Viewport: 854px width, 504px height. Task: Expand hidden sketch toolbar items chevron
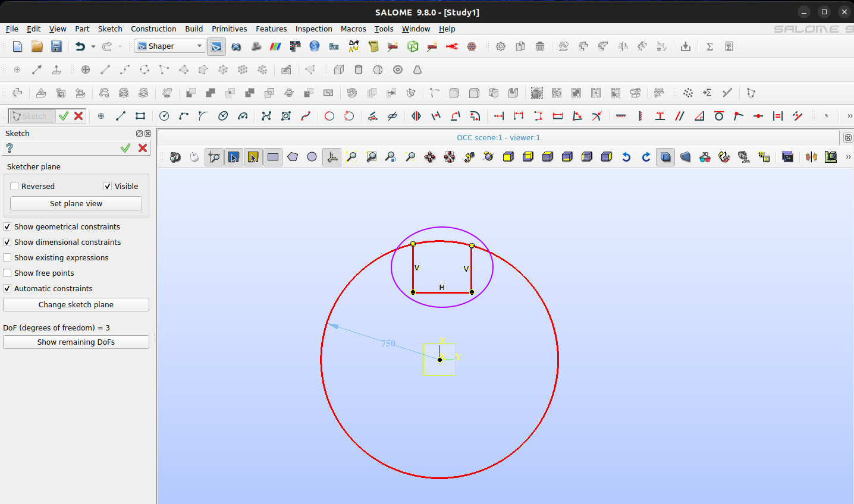(849, 116)
